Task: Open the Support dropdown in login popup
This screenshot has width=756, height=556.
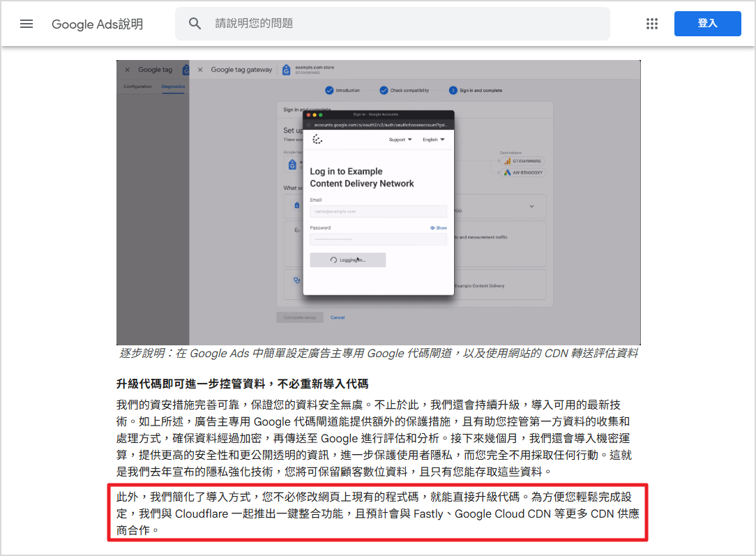Action: point(400,140)
